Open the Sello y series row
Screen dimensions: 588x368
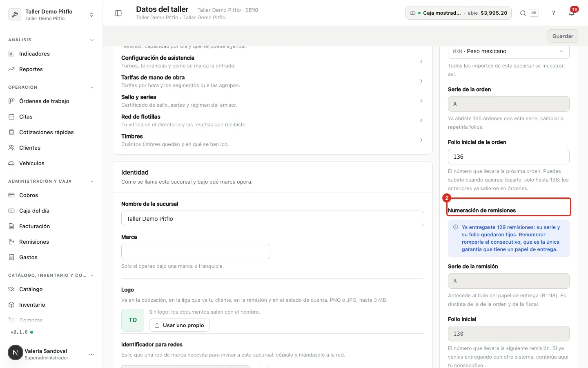[x=272, y=101]
